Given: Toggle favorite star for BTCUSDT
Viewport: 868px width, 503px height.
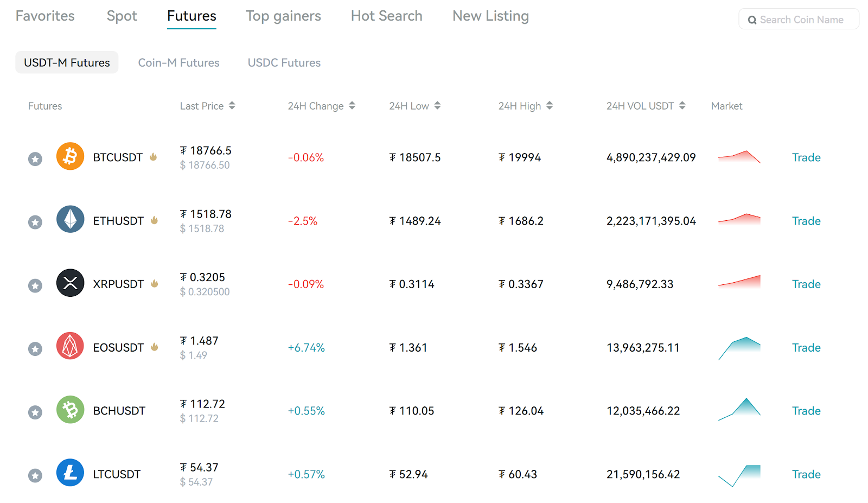Looking at the screenshot, I should click(x=35, y=159).
